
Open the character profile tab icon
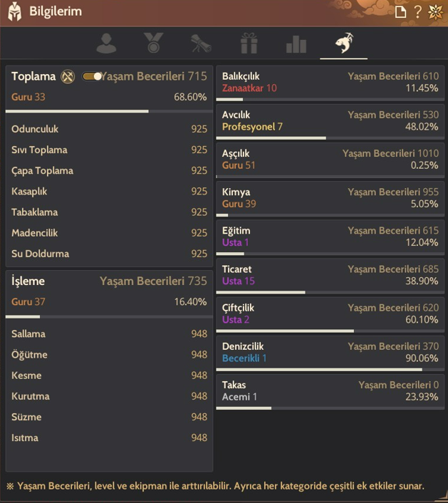tap(106, 43)
